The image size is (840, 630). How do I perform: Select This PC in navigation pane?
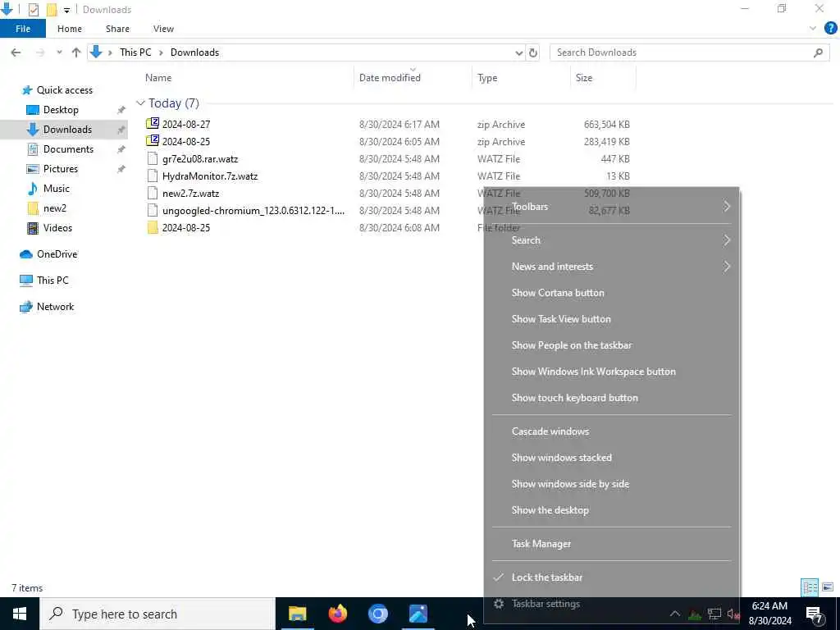point(52,281)
